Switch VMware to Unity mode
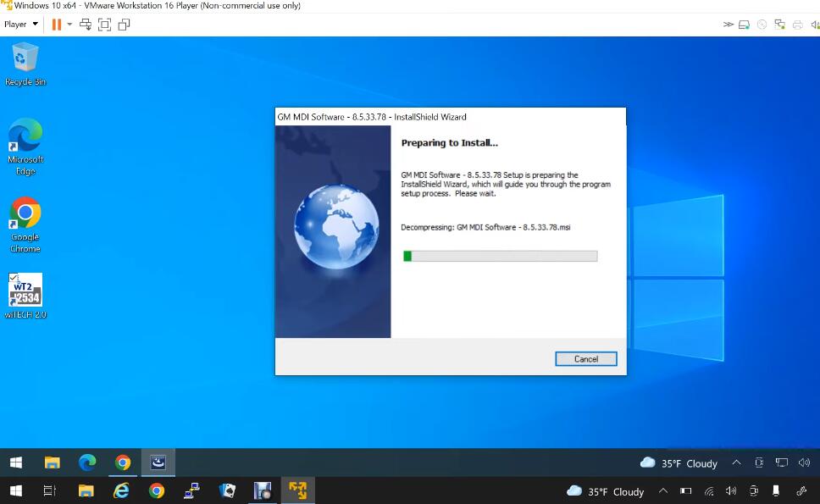 coord(124,25)
